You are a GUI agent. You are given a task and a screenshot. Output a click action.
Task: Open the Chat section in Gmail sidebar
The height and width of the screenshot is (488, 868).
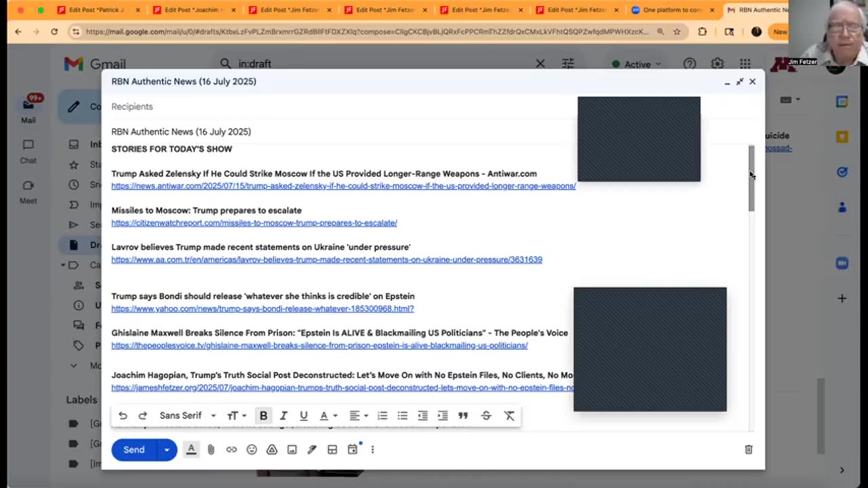tap(28, 151)
